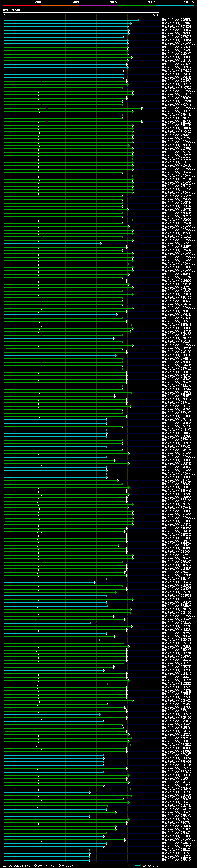Open hit UniRef100_Q7YAN8

tap(177, 50)
